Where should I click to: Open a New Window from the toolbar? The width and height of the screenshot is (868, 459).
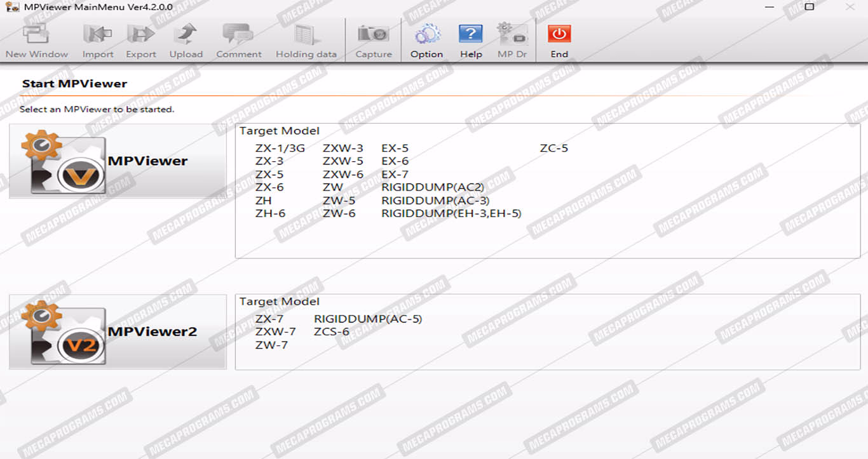[x=37, y=41]
